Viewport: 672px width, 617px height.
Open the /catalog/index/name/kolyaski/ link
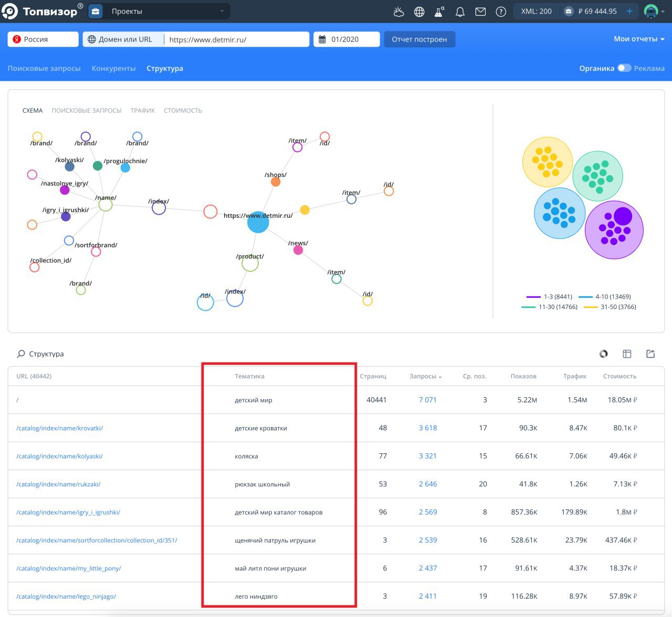pyautogui.click(x=59, y=456)
